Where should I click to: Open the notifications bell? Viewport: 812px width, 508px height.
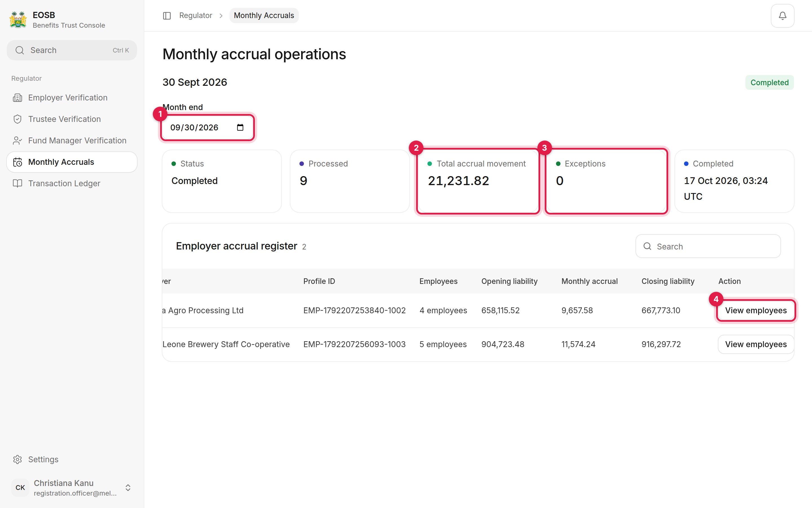[782, 16]
